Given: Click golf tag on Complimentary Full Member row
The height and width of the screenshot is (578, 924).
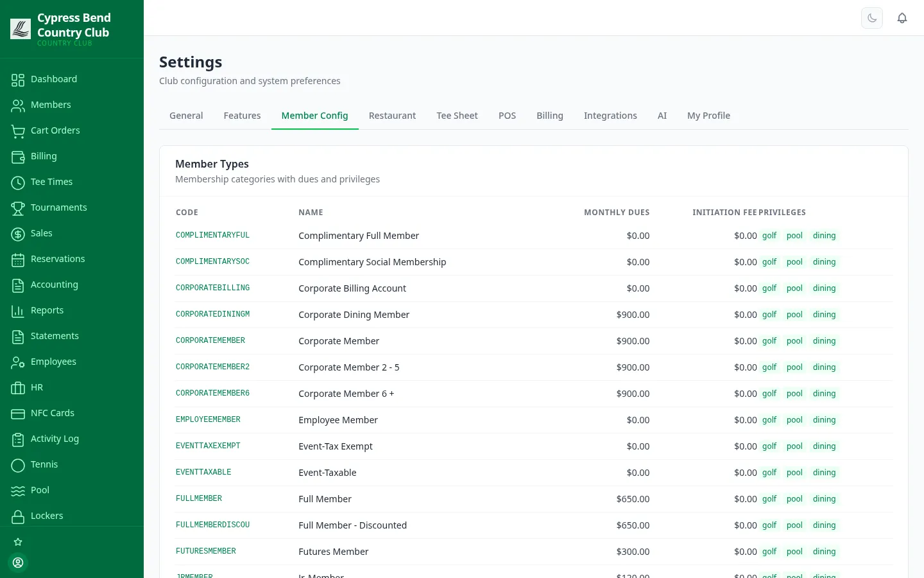Looking at the screenshot, I should pos(769,236).
